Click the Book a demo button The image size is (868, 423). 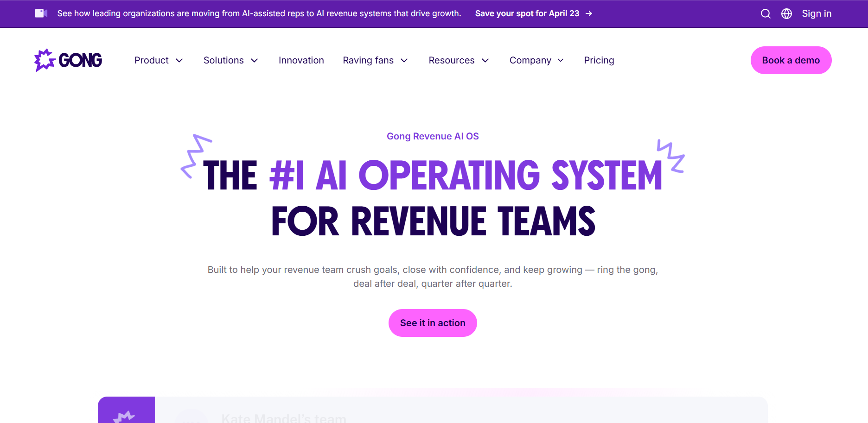coord(791,60)
